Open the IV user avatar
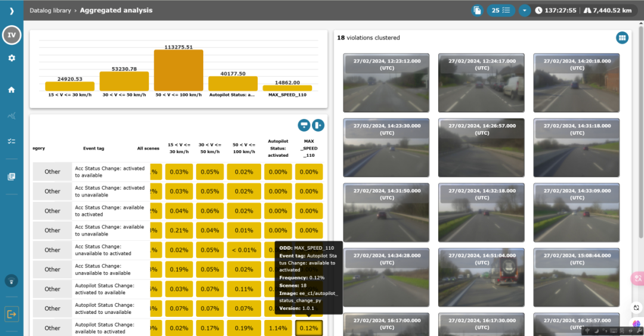Screen dimensions: 644x336 (11, 35)
